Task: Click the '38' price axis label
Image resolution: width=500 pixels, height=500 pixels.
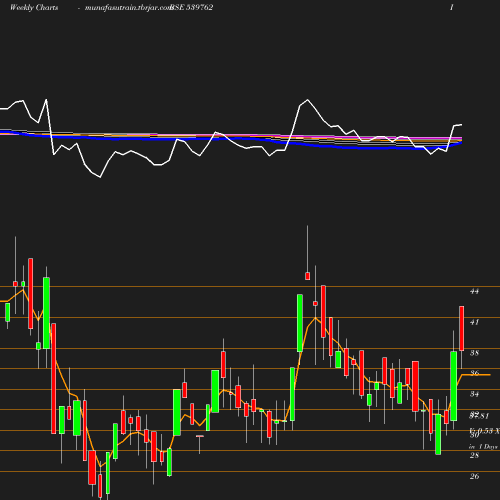Action: click(x=474, y=353)
